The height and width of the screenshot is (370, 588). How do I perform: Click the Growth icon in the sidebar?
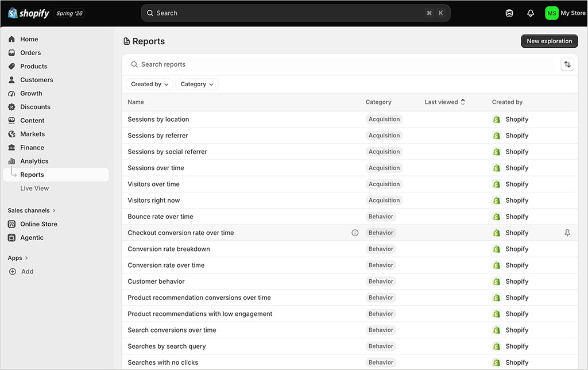pos(11,93)
